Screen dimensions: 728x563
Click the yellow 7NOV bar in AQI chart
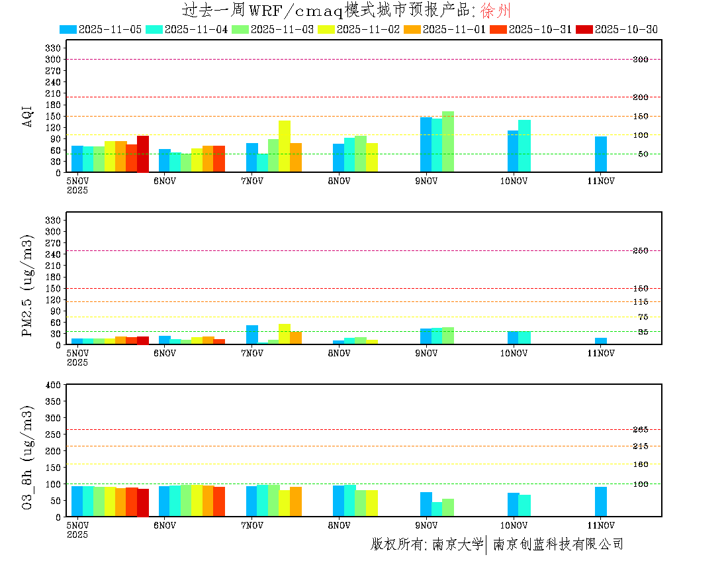[x=285, y=146]
